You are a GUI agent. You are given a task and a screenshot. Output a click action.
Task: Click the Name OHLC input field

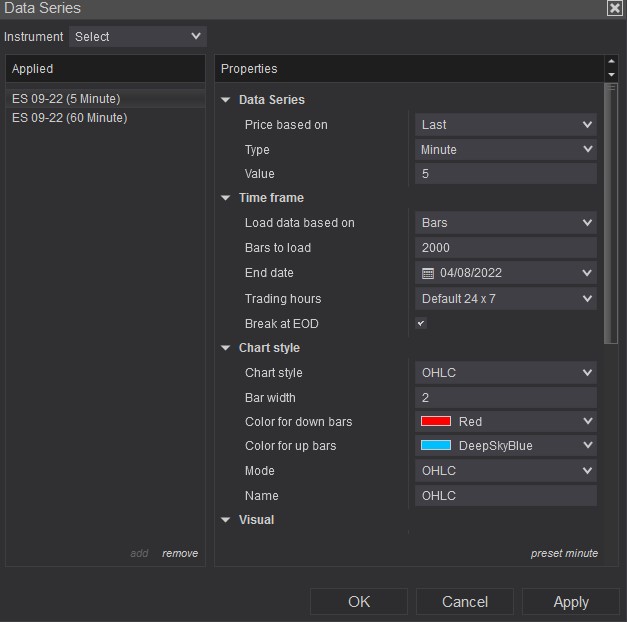click(506, 496)
